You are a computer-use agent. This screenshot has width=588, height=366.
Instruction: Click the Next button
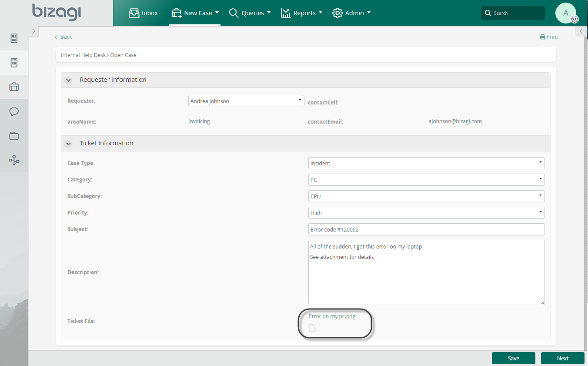click(563, 358)
